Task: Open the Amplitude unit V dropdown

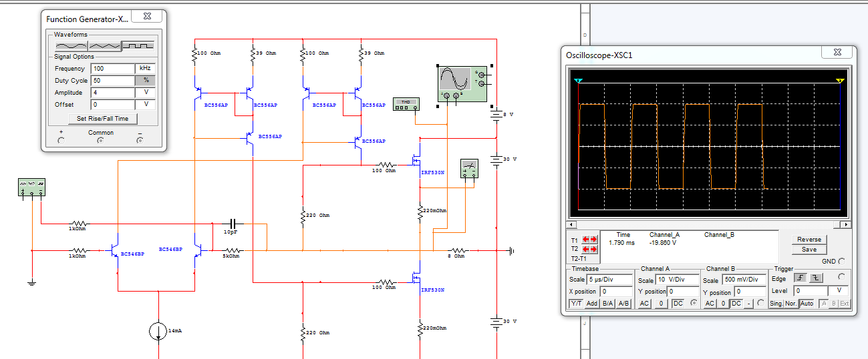Action: pyautogui.click(x=146, y=92)
